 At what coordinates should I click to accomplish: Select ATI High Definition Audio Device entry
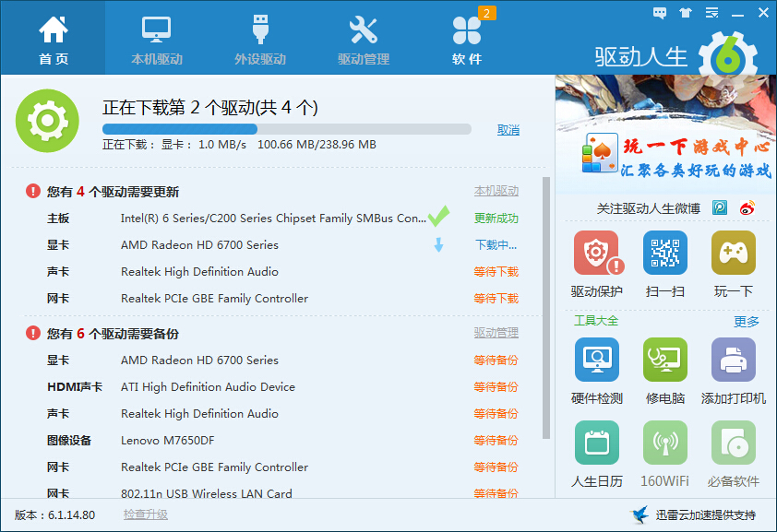pyautogui.click(x=209, y=387)
